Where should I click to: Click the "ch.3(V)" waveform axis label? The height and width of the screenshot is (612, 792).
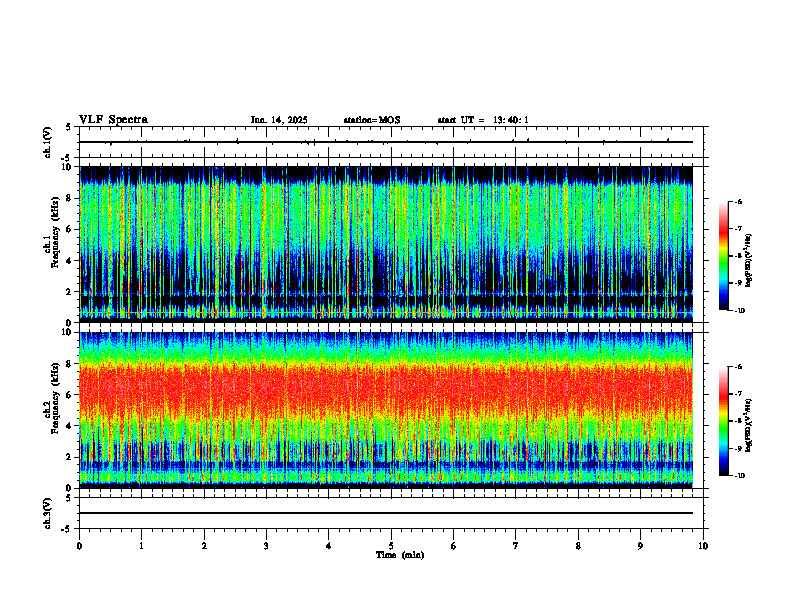[48, 513]
